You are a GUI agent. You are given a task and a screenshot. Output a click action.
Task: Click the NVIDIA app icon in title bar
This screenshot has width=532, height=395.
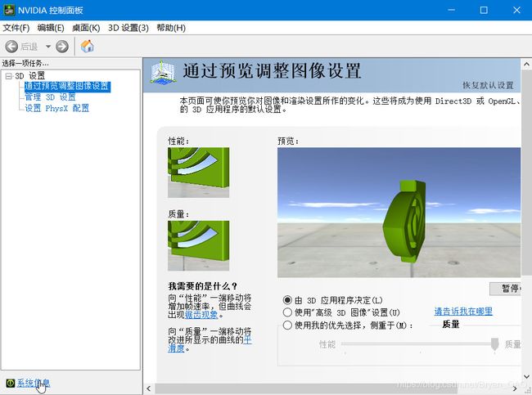[x=9, y=10]
